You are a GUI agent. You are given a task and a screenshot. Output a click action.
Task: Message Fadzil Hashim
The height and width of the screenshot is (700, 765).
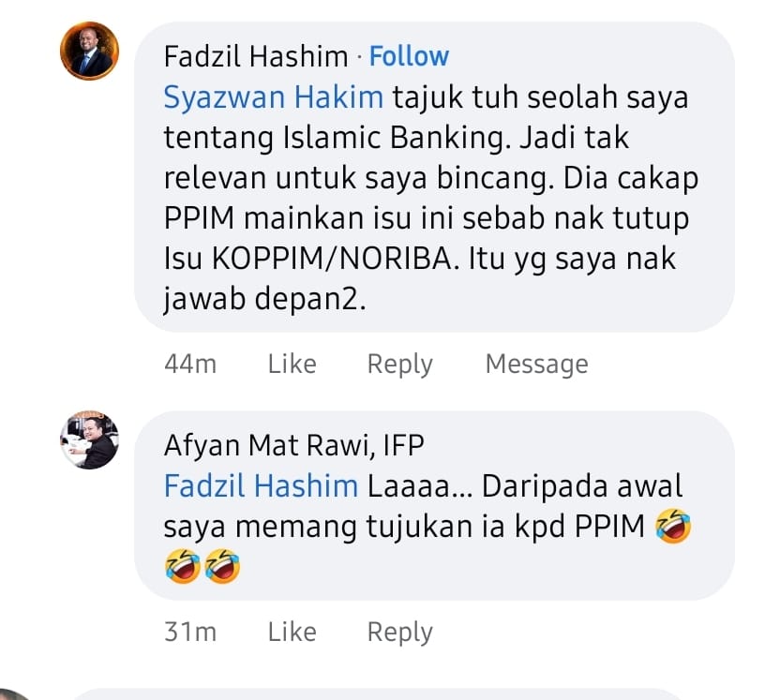[x=536, y=365]
